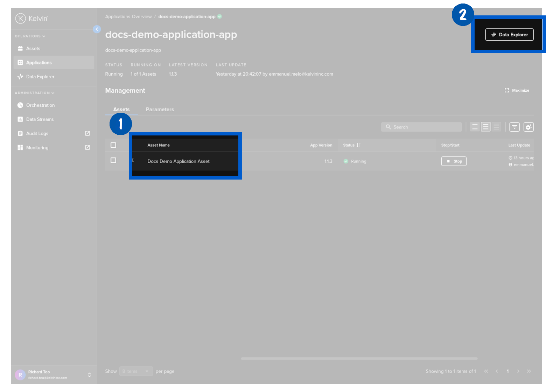Check the Docs Demo Application Asset row
This screenshot has height=392, width=553.
click(113, 160)
